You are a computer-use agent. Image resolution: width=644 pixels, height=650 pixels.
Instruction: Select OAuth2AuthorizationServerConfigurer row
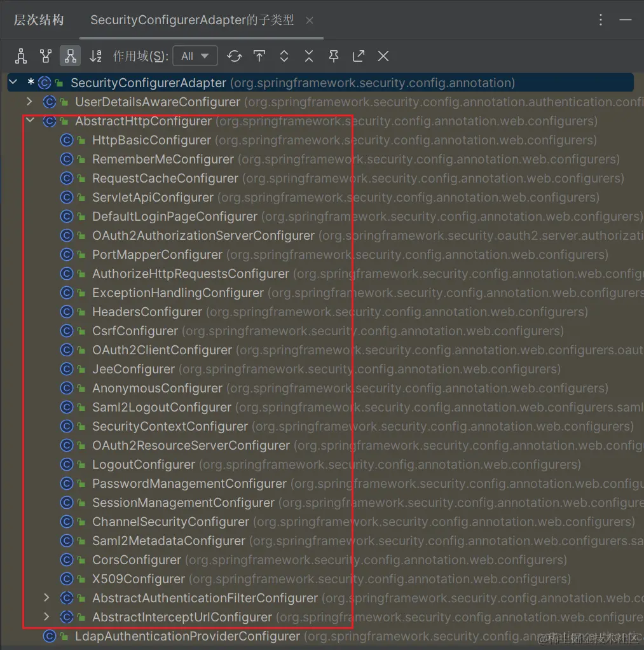(x=203, y=235)
